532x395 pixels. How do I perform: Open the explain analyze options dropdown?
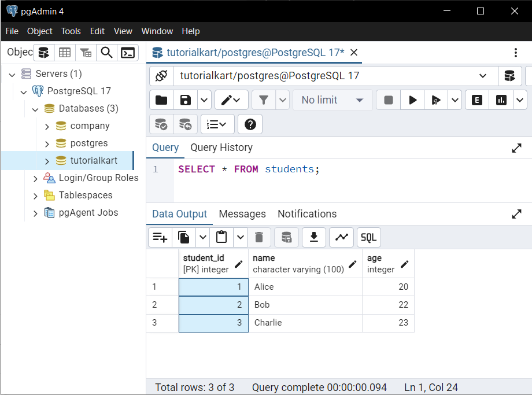pyautogui.click(x=520, y=100)
